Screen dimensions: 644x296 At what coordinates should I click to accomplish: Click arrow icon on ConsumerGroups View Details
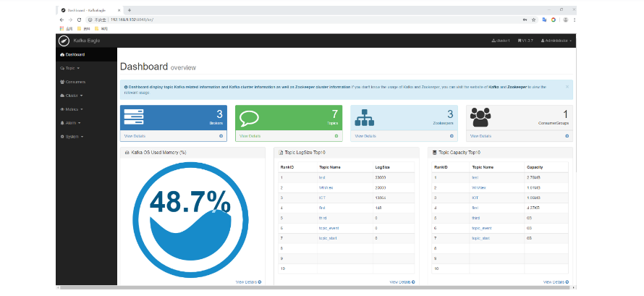[567, 136]
